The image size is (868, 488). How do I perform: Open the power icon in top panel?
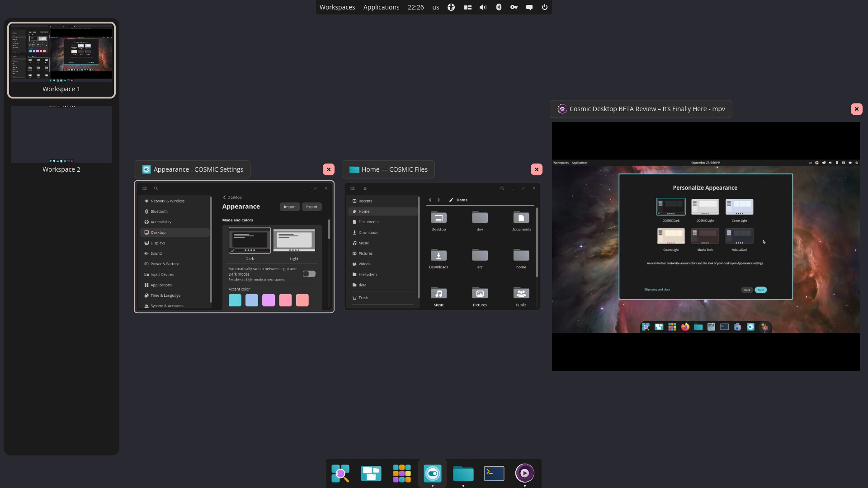click(544, 7)
